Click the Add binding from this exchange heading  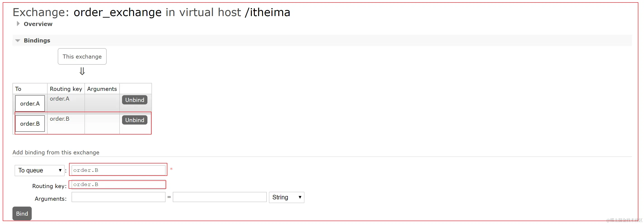[x=56, y=152]
